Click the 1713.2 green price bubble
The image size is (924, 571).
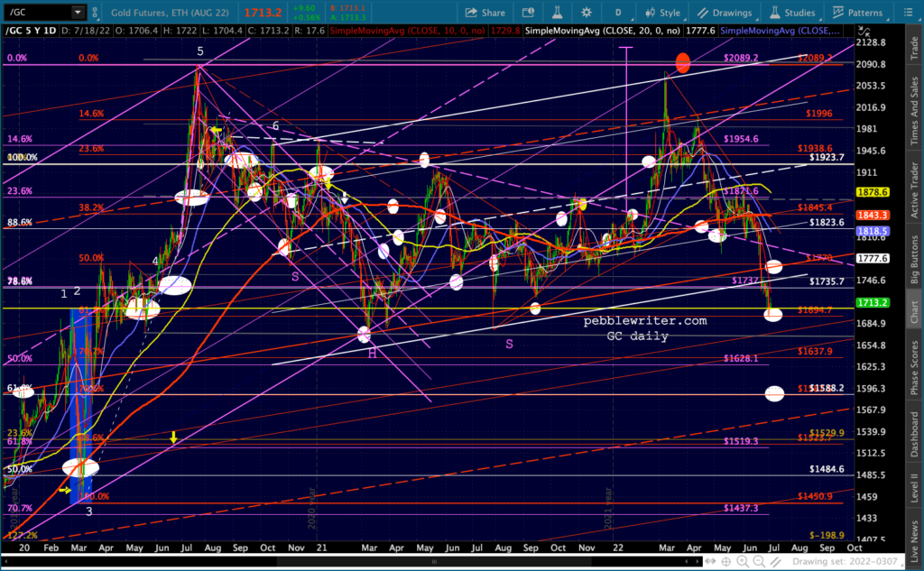point(873,302)
